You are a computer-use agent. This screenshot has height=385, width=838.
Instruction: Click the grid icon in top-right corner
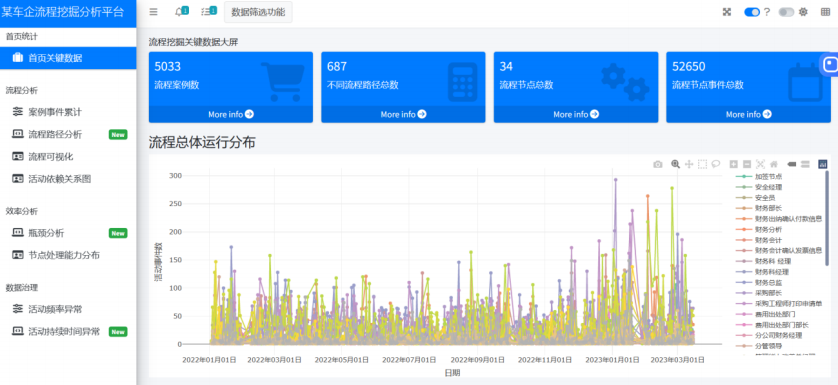pyautogui.click(x=825, y=12)
